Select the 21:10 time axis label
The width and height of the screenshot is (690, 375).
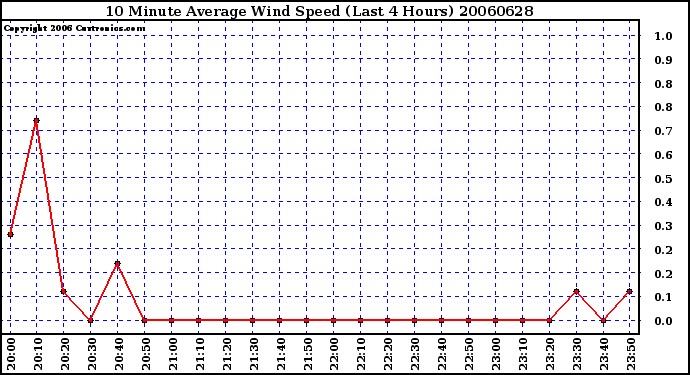pos(199,354)
